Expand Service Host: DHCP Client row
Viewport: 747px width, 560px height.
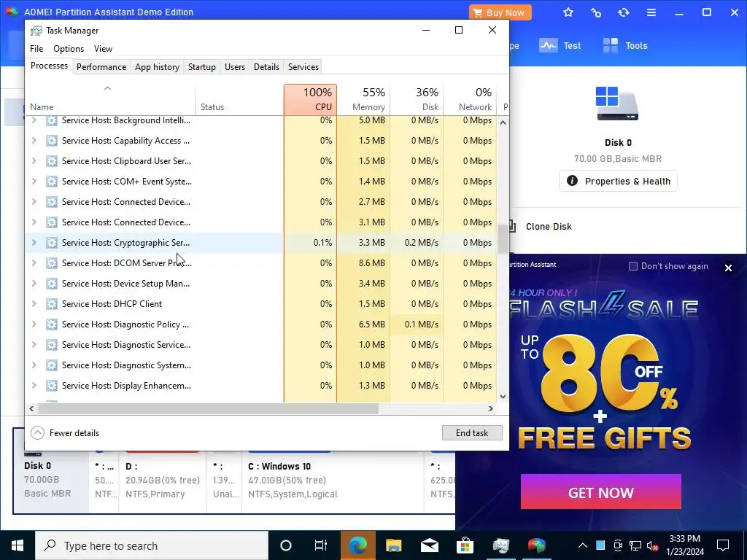34,304
